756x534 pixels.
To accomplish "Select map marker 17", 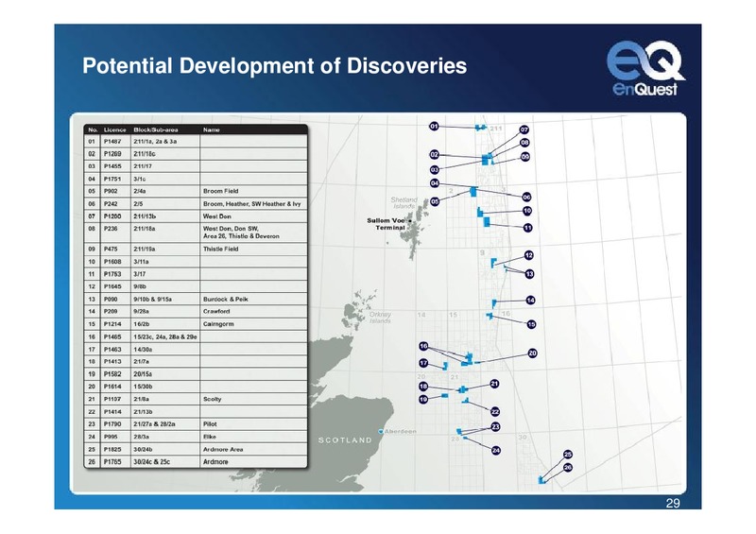I will point(423,363).
